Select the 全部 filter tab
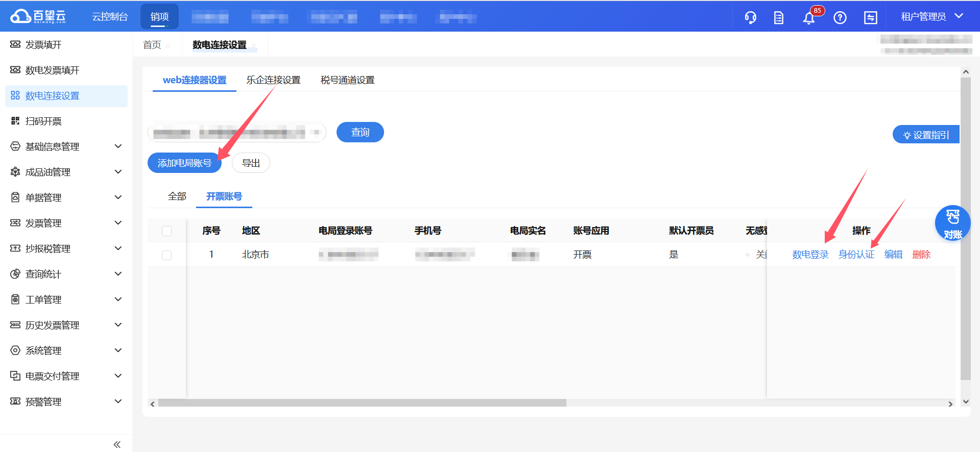This screenshot has width=980, height=452. pos(177,196)
